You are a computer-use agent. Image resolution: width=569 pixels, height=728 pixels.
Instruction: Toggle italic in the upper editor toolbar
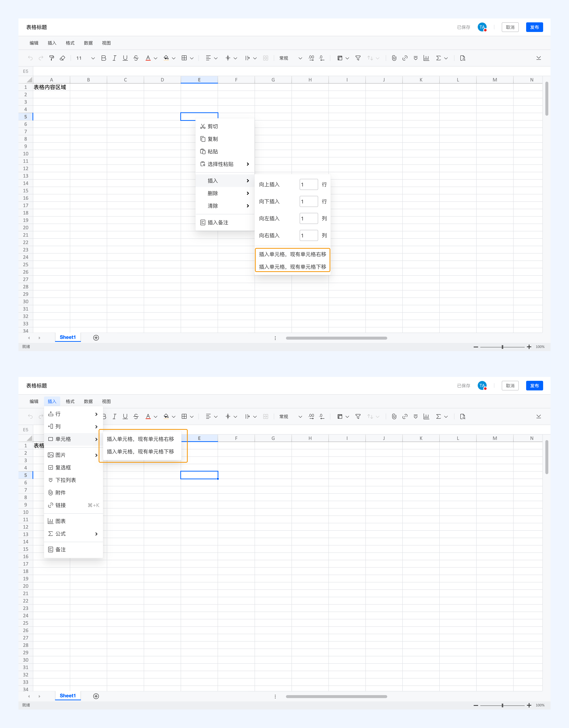pyautogui.click(x=114, y=58)
